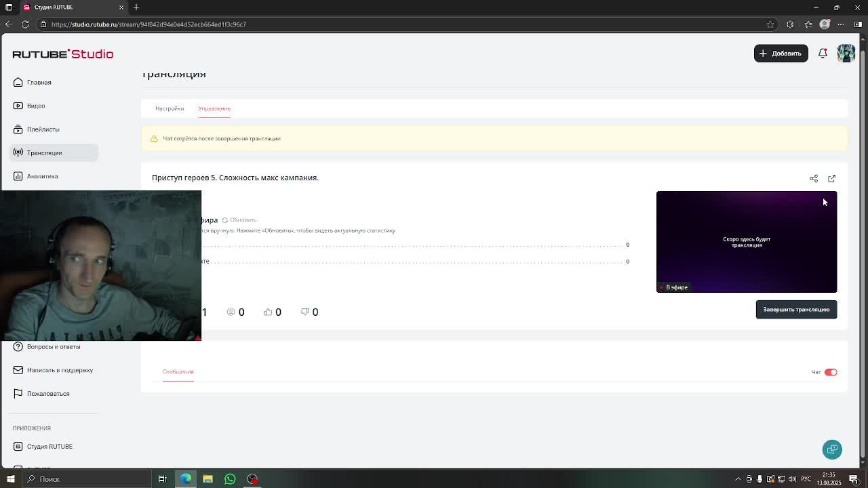Click the Студия RUTUBE app icon

click(18, 447)
